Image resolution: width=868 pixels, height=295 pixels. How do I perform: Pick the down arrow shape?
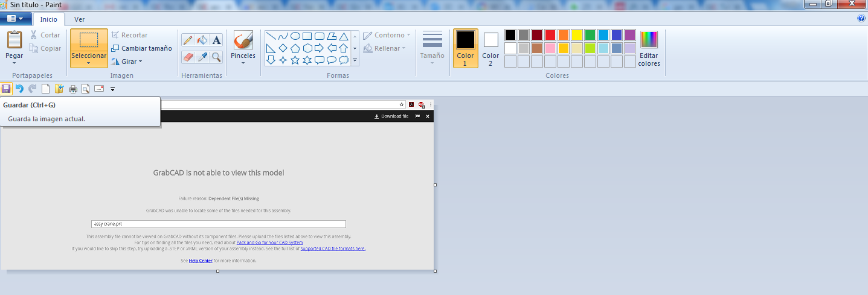[x=271, y=60]
